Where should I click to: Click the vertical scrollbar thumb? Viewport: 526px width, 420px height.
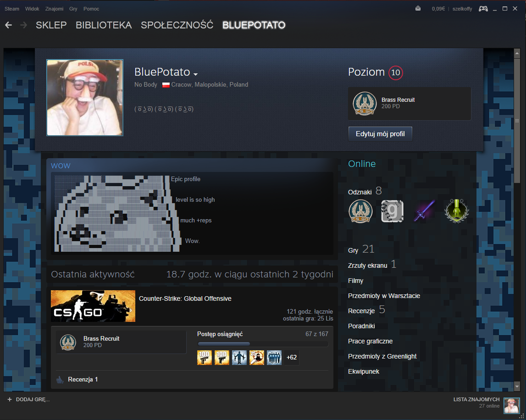coord(517,120)
